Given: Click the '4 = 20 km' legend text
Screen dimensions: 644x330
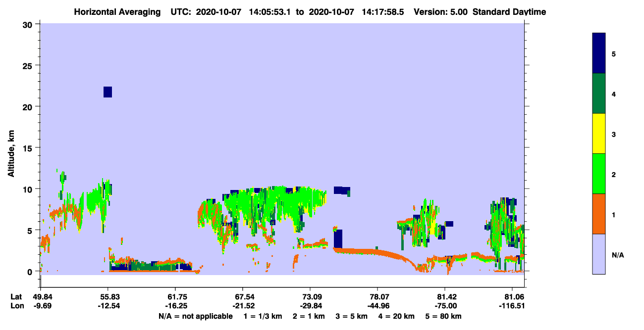Looking at the screenshot, I should point(396,316).
